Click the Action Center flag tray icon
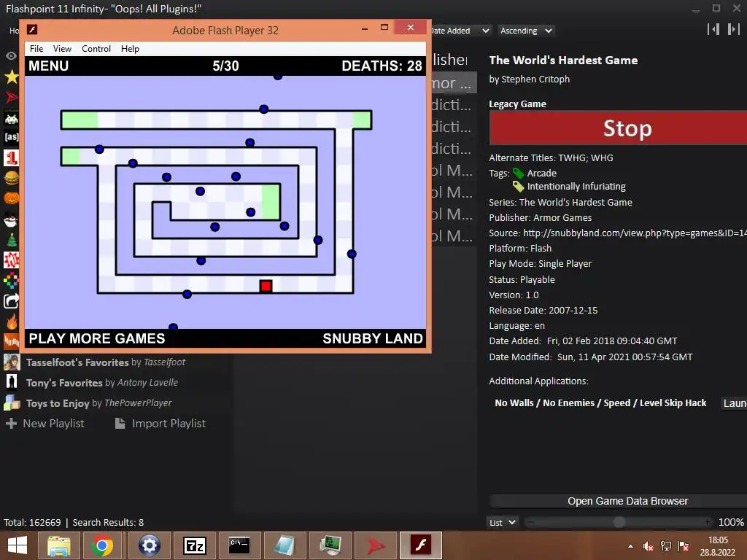The width and height of the screenshot is (747, 560). pos(684,546)
